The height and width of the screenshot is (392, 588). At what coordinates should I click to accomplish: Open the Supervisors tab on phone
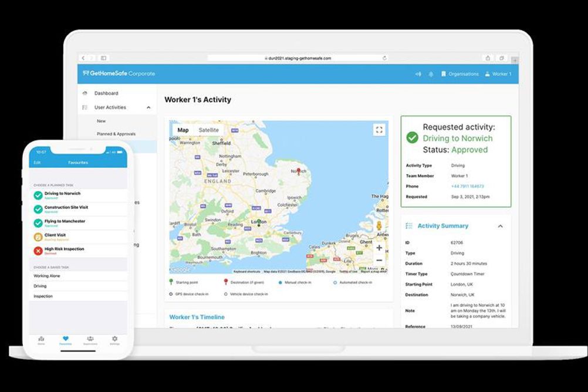click(90, 340)
